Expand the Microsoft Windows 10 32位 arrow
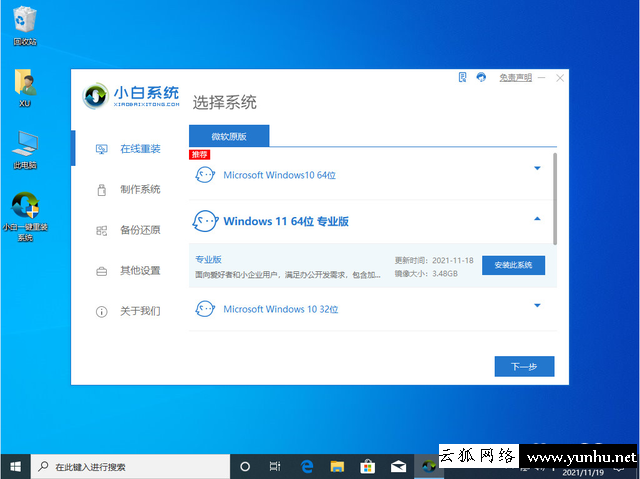The image size is (640, 479). pos(537,305)
